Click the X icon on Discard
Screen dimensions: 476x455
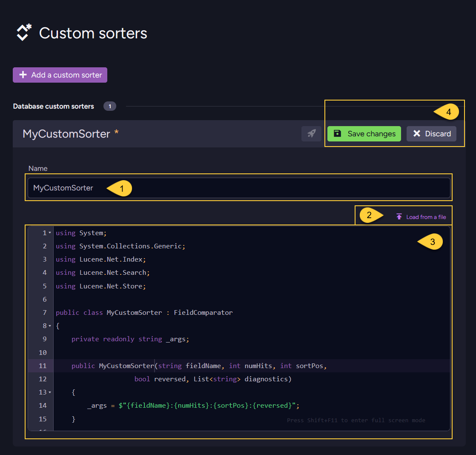pyautogui.click(x=417, y=134)
